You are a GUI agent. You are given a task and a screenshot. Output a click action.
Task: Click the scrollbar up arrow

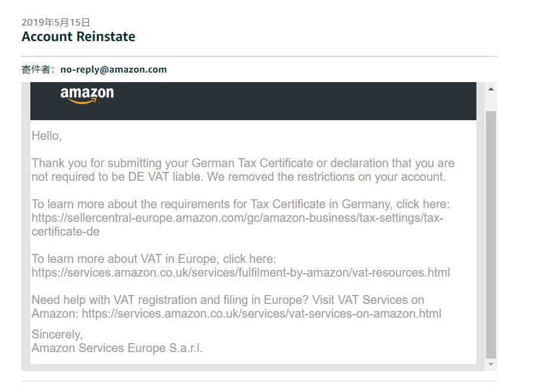click(491, 89)
